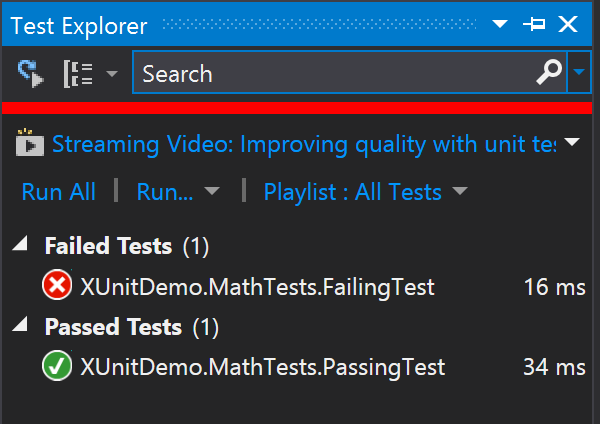
Task: Open the search filter dropdown arrow
Action: pyautogui.click(x=579, y=72)
